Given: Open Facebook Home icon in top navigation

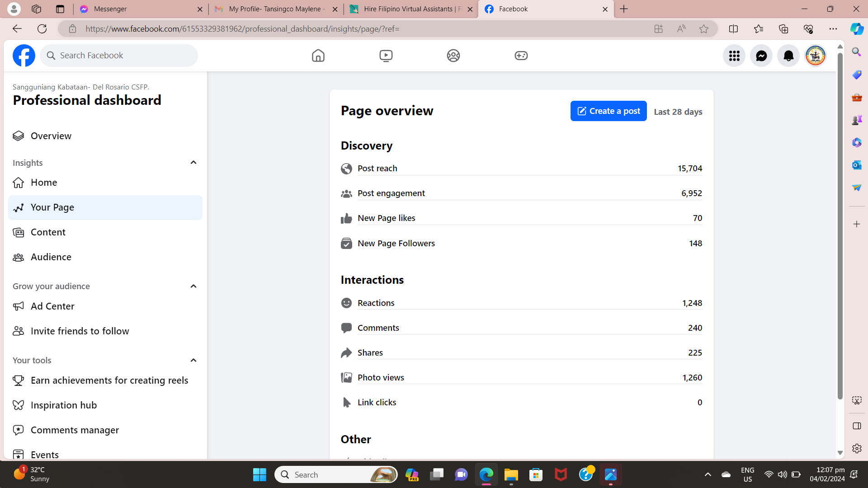Looking at the screenshot, I should pyautogui.click(x=318, y=56).
